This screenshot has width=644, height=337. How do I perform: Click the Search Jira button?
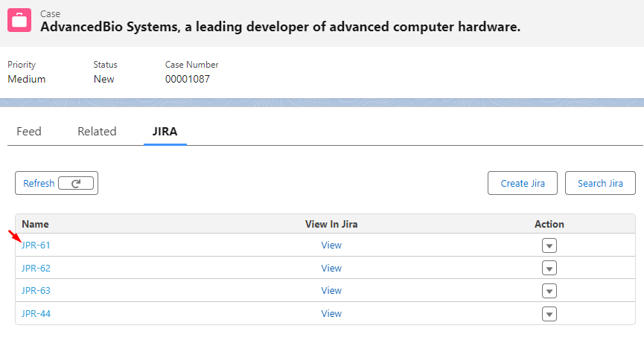tap(600, 183)
